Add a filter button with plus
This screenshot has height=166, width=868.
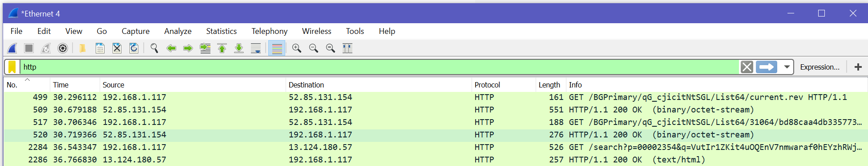[x=858, y=67]
